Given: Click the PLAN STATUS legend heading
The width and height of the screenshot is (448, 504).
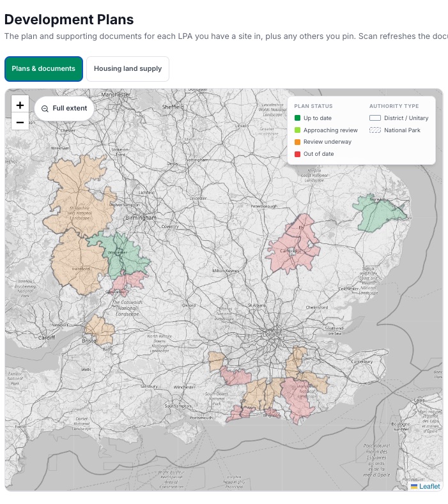Looking at the screenshot, I should click(x=313, y=106).
